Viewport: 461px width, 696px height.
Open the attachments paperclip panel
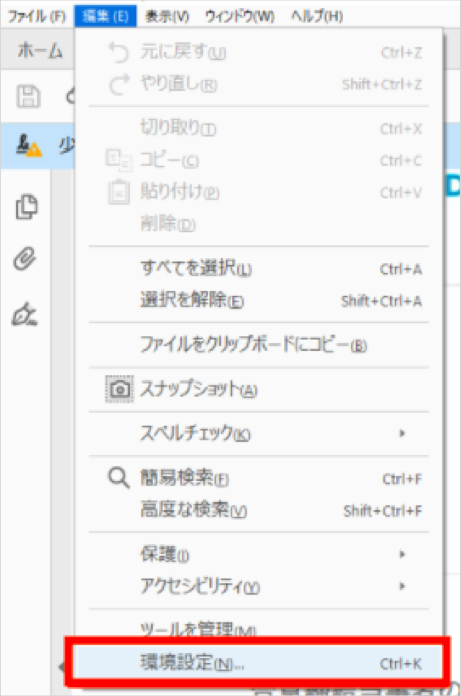(24, 258)
